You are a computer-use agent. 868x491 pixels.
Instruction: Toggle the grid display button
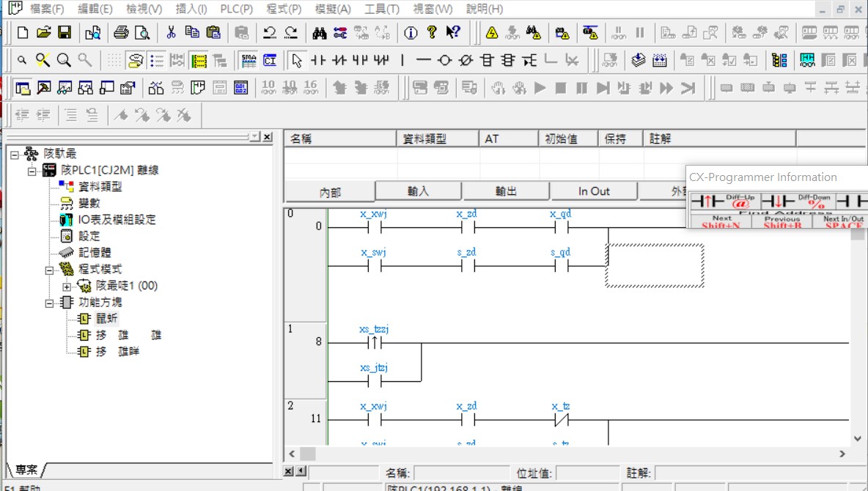tap(114, 60)
